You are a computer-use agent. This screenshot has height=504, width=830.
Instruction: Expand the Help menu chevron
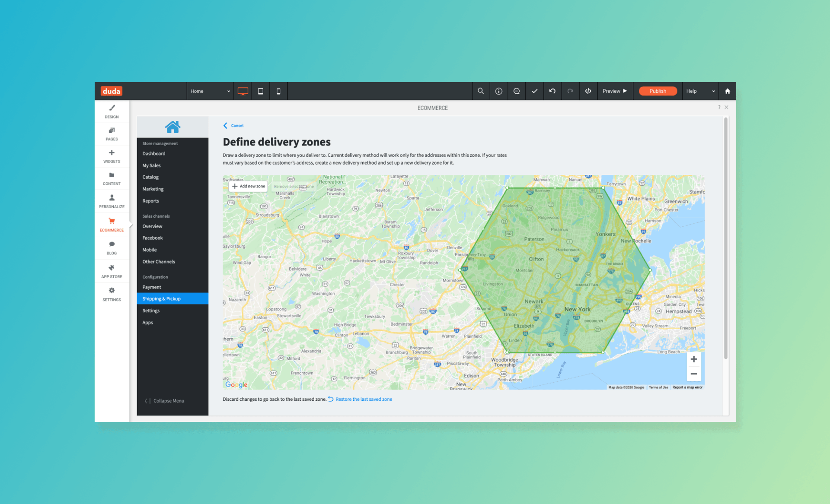tap(713, 91)
